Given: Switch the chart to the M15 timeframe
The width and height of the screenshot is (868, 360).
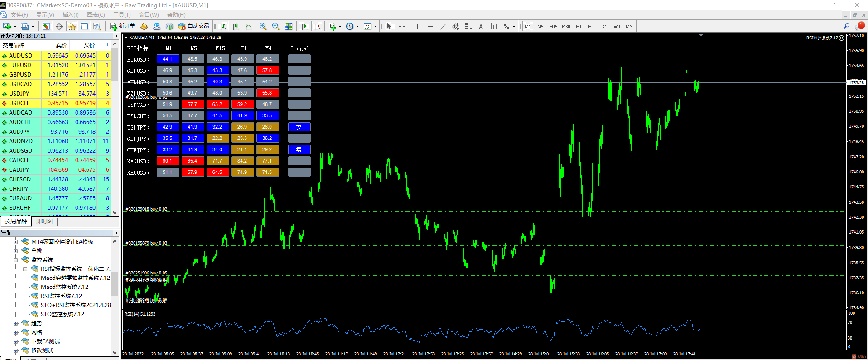Looking at the screenshot, I should [553, 26].
